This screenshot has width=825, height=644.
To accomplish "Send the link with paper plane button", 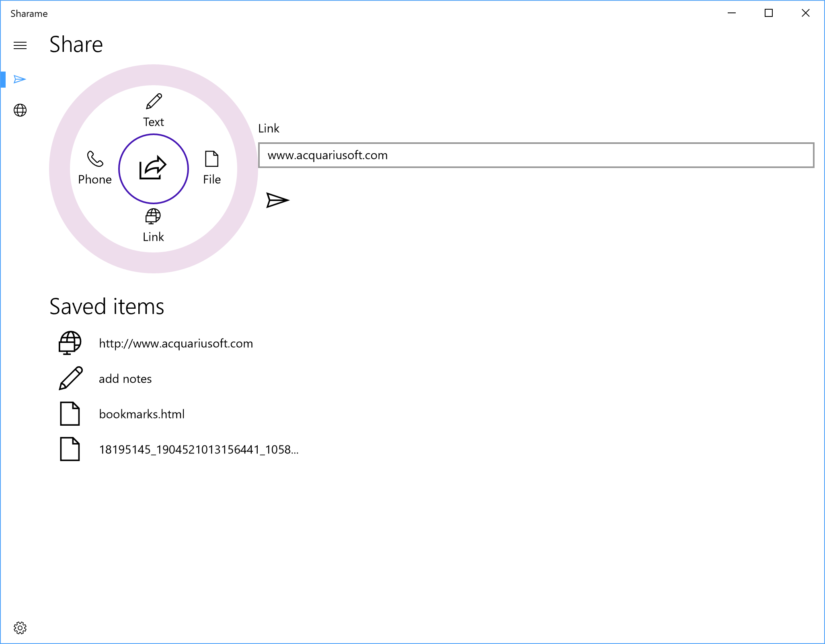I will pos(277,200).
